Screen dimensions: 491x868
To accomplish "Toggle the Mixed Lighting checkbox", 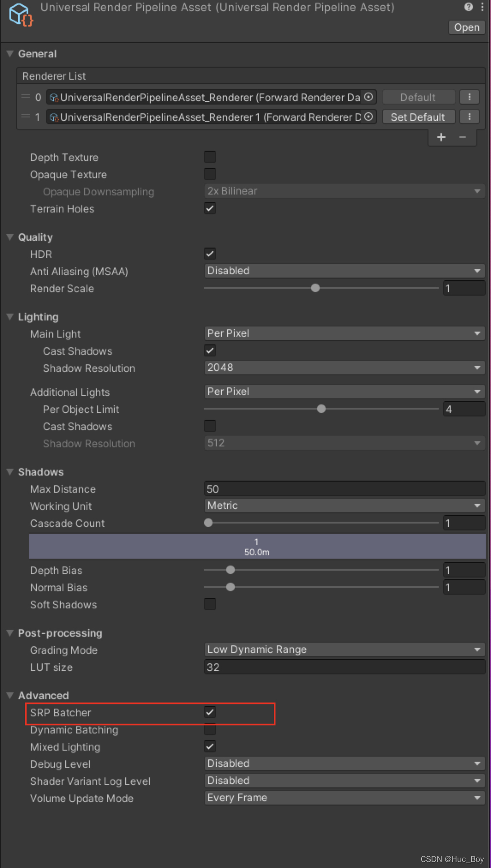I will (x=210, y=746).
